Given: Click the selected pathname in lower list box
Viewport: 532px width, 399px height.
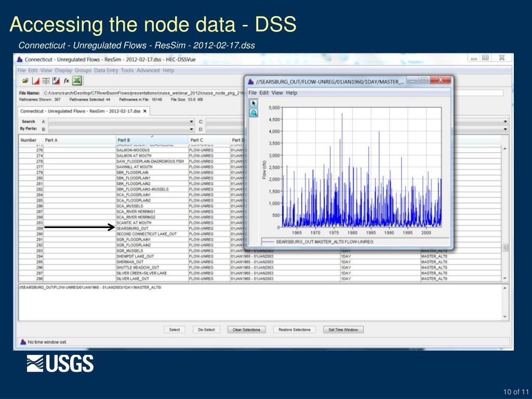Looking at the screenshot, I should click(x=90, y=287).
